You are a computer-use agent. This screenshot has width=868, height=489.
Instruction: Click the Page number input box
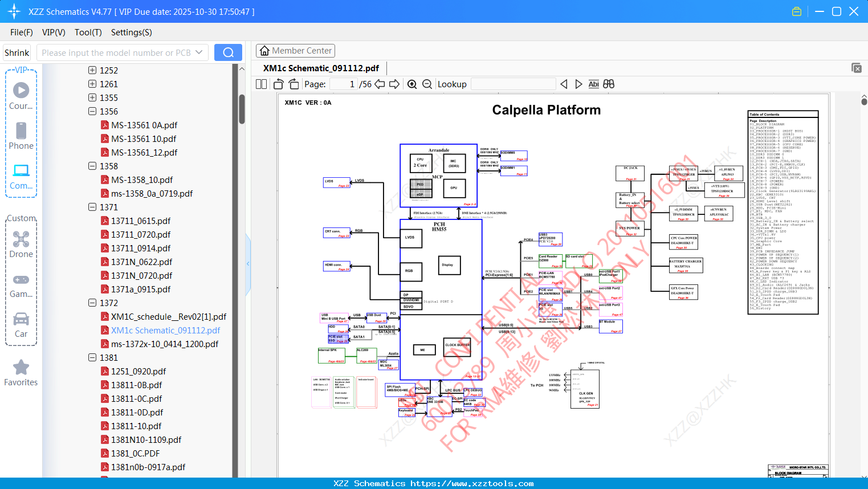(x=343, y=84)
